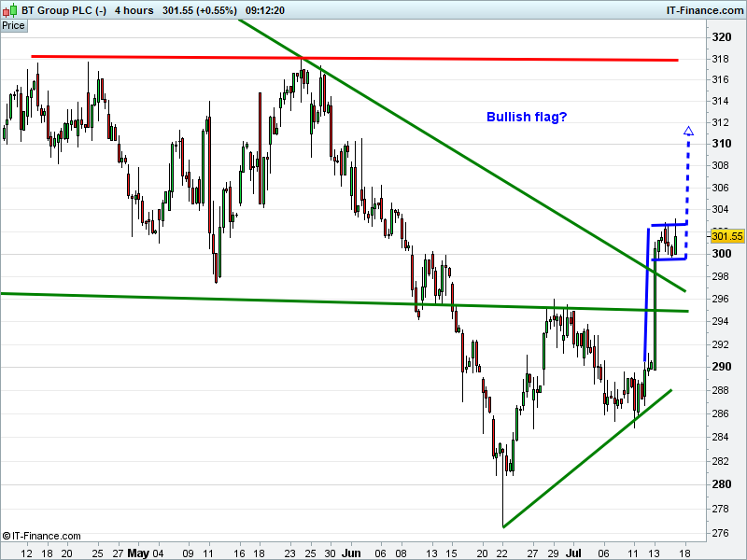Click the 276 price axis label

720,533
